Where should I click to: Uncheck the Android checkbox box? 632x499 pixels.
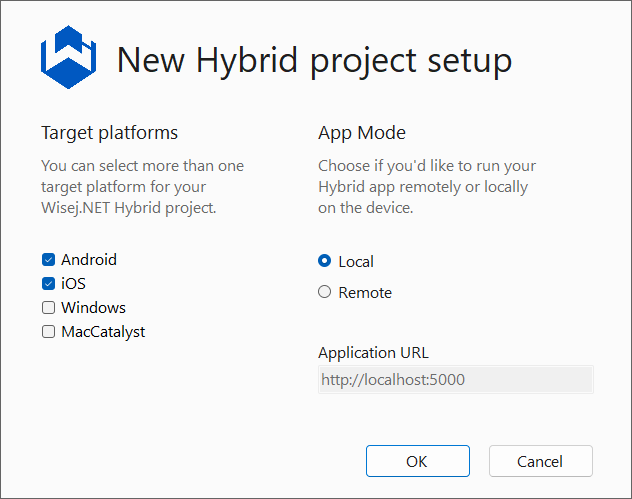(48, 260)
